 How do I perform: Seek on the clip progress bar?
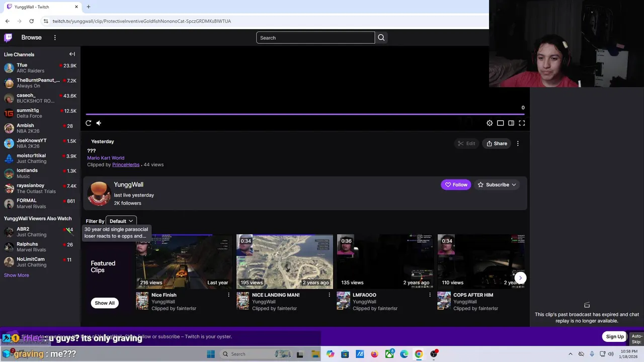click(305, 114)
